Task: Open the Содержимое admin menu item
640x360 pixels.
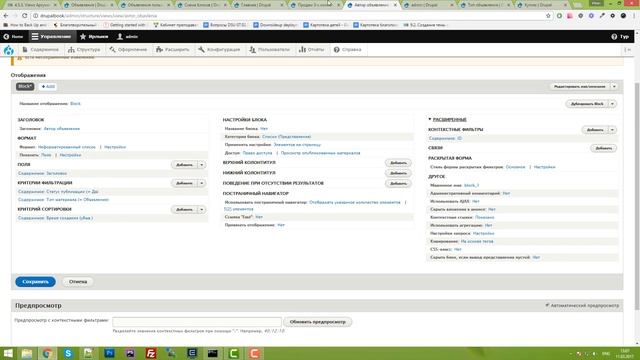Action: pos(40,49)
